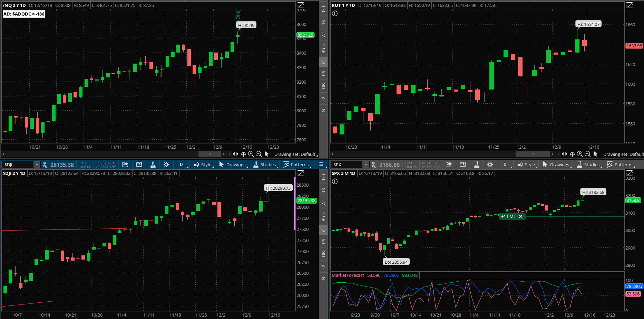Open D timeframe dropdown in $DJI toolbar
This screenshot has width=644, height=319.
pyautogui.click(x=182, y=165)
